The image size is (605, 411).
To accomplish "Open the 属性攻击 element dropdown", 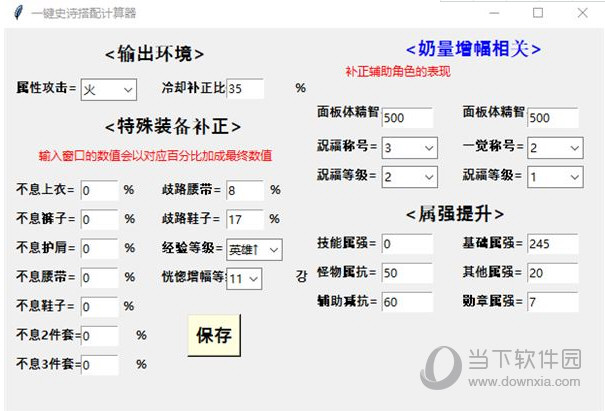I will (x=108, y=90).
